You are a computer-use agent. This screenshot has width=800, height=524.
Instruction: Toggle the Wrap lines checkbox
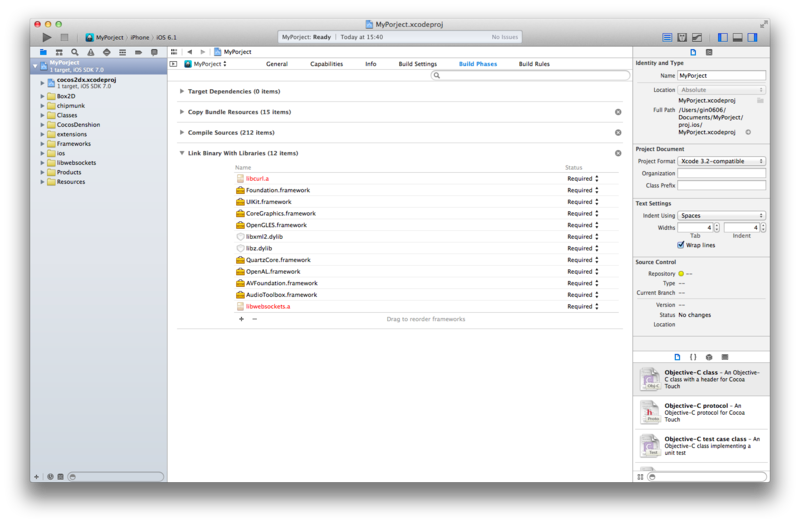pyautogui.click(x=681, y=245)
